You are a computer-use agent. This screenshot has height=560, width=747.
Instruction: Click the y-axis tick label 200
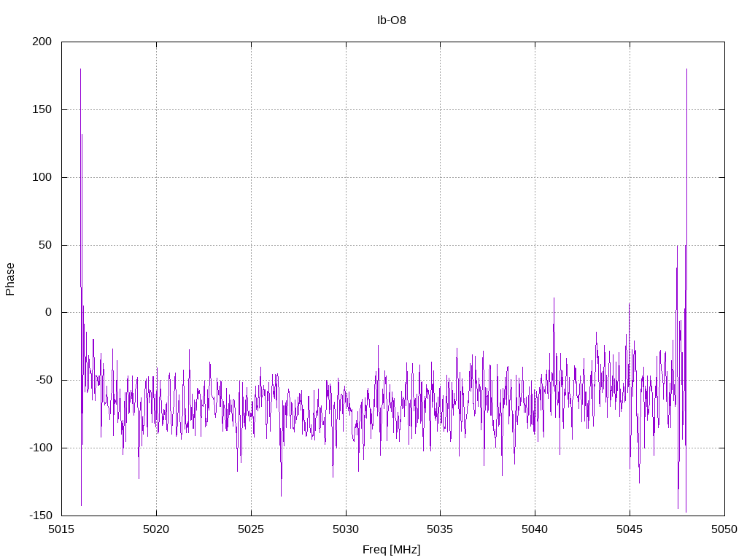tap(42, 42)
